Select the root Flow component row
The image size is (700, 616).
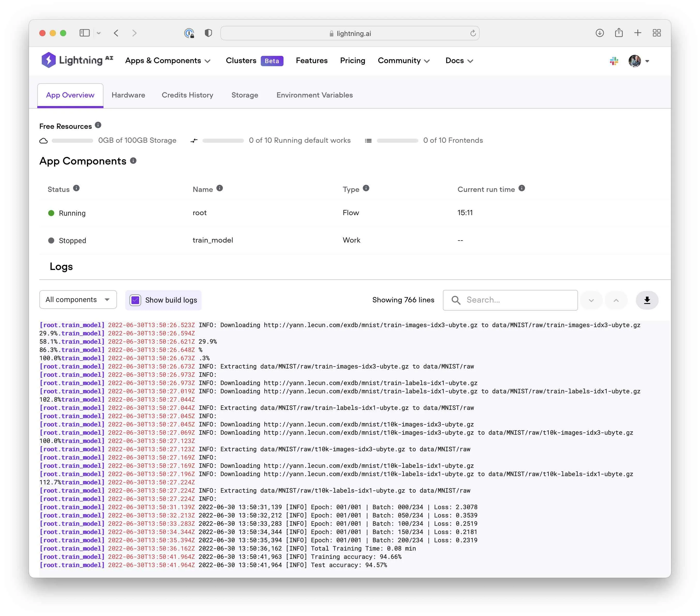tap(354, 213)
